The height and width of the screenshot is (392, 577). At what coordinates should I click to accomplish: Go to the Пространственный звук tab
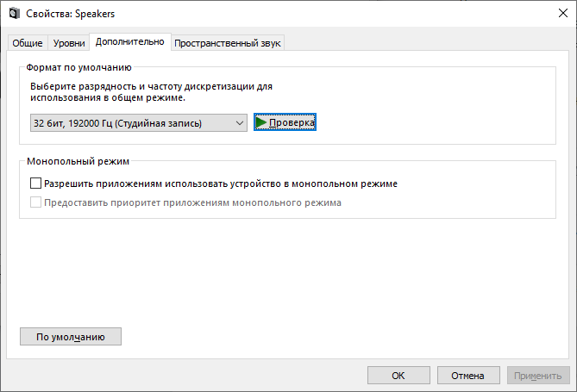coord(228,43)
